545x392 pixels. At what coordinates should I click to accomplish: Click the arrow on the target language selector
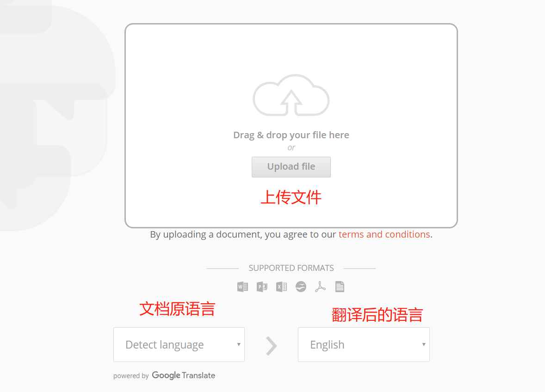[x=423, y=344]
